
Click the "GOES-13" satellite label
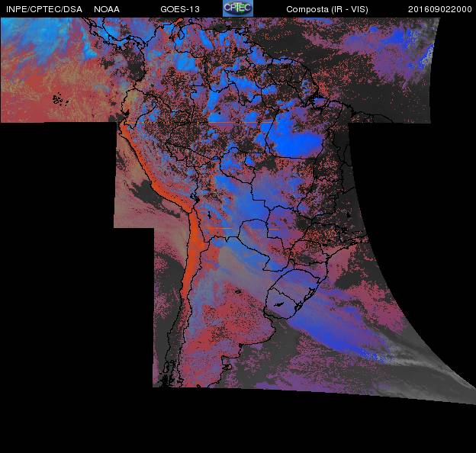[180, 9]
